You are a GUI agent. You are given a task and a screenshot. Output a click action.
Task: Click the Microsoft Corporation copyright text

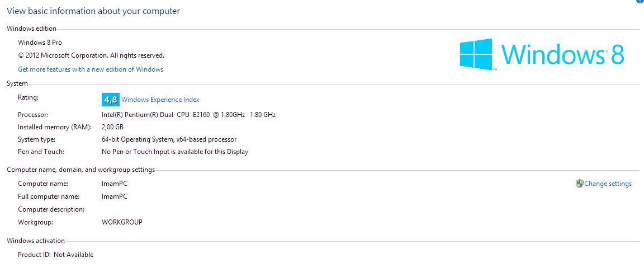(x=91, y=55)
